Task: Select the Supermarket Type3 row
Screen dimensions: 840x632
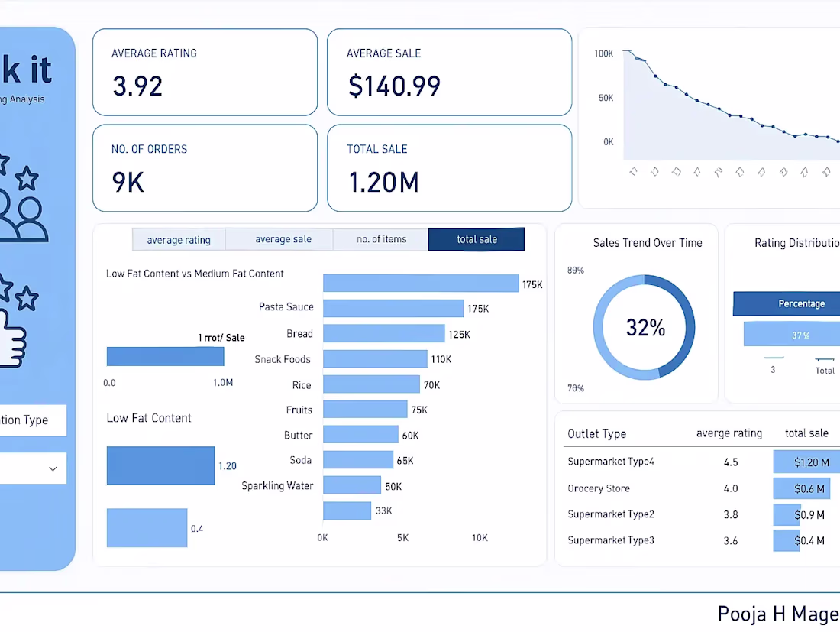Action: coord(701,540)
